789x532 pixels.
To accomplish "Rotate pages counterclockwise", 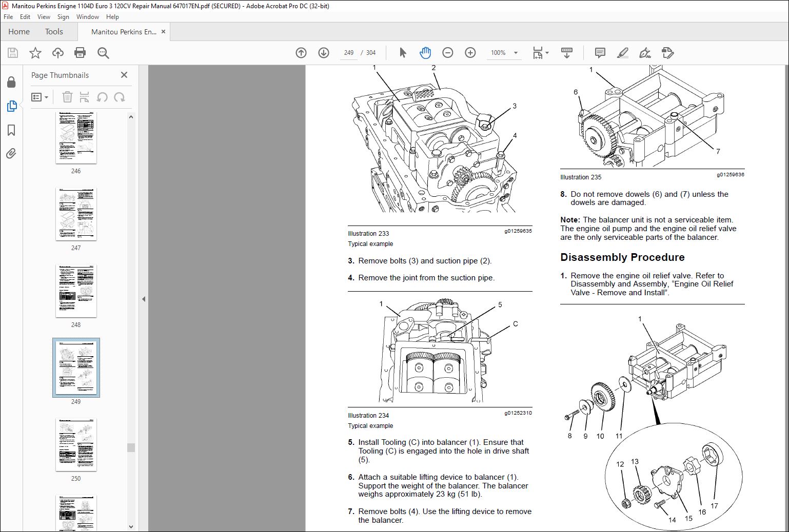I will pyautogui.click(x=102, y=97).
